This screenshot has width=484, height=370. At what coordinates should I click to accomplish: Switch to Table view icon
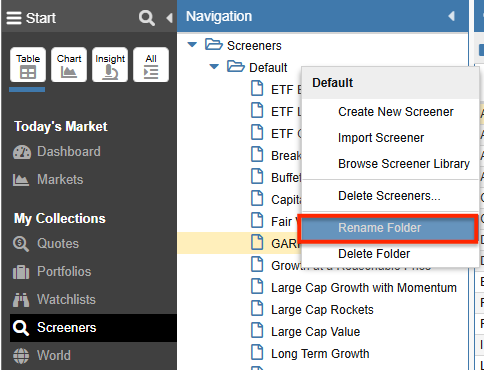[28, 65]
